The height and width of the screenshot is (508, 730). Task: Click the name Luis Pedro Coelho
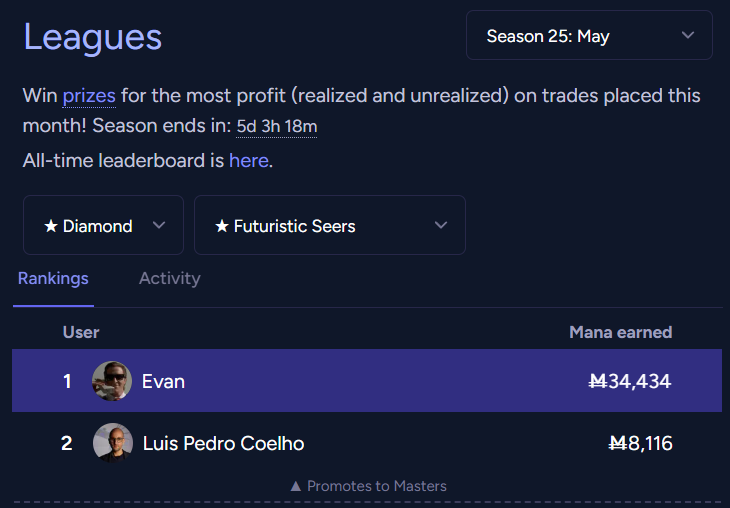click(x=223, y=443)
